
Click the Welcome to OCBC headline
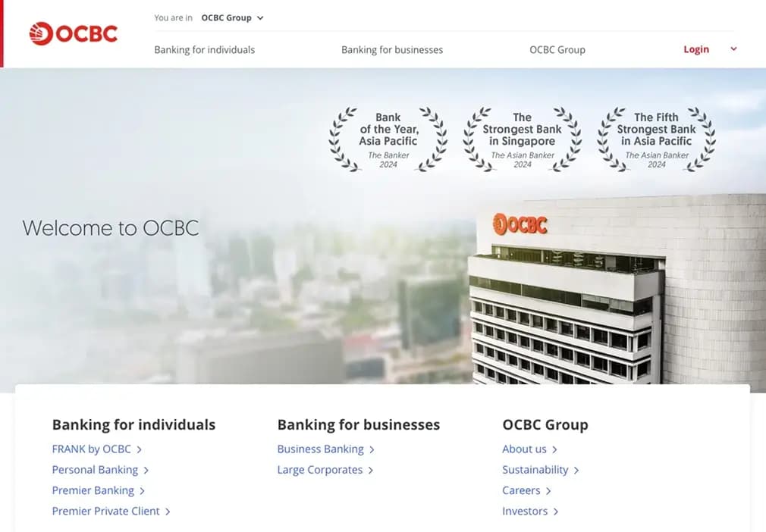click(x=111, y=228)
